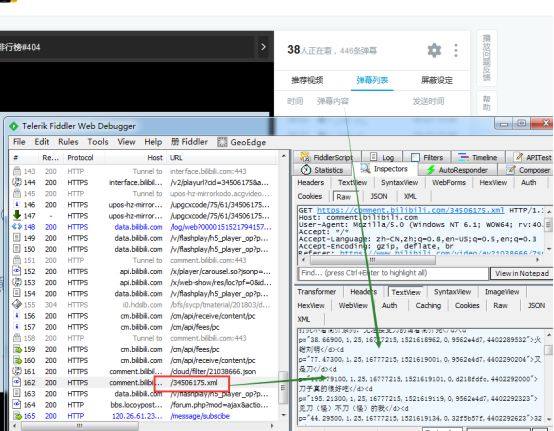Select session 162 /34506175.xml row
Image resolution: width=554 pixels, height=431 pixels.
(x=144, y=383)
